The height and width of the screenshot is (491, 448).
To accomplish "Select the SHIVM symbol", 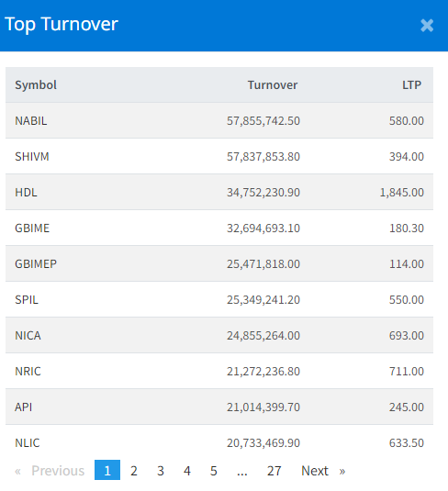I will pyautogui.click(x=32, y=156).
